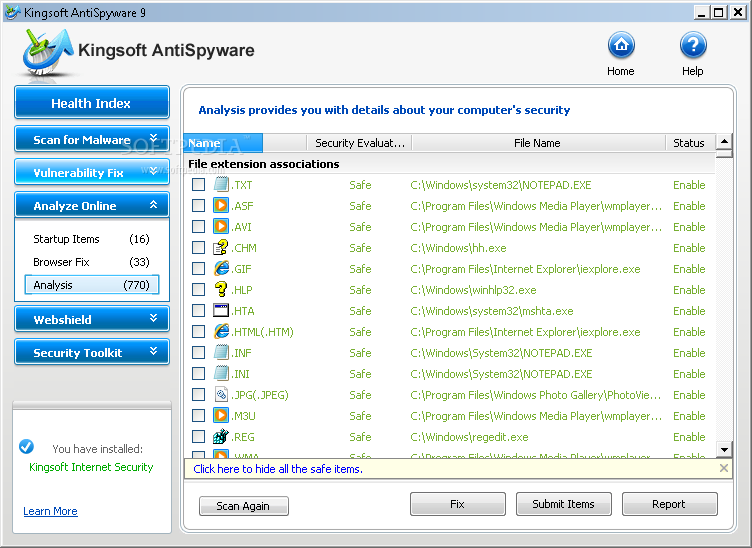
Task: Tick the checkbox for .JPG(.JPEG)
Action: point(199,395)
